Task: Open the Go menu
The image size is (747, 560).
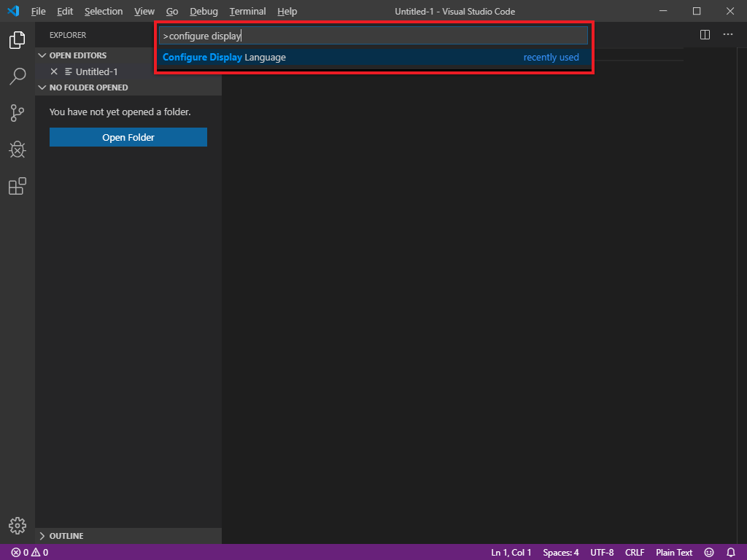Action: [x=172, y=11]
